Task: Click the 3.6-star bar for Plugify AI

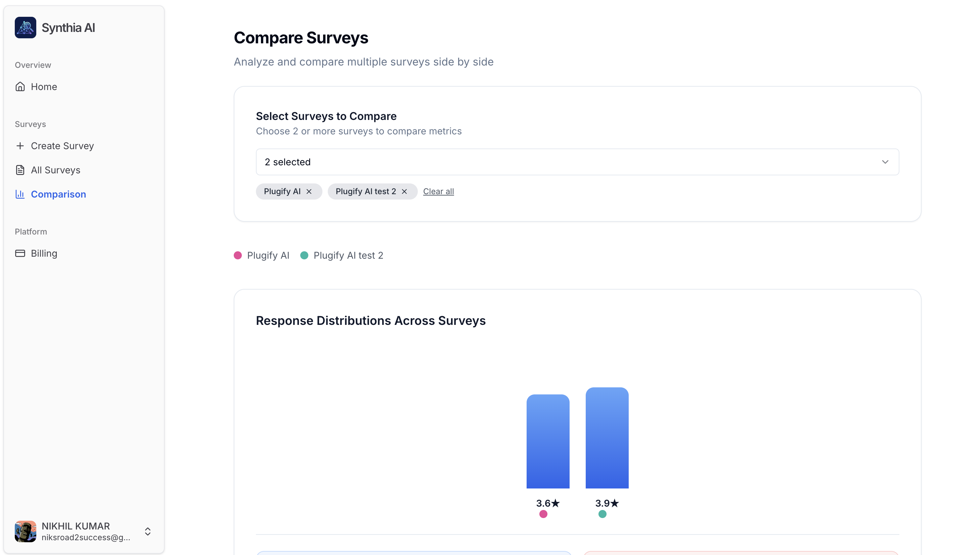Action: 548,442
